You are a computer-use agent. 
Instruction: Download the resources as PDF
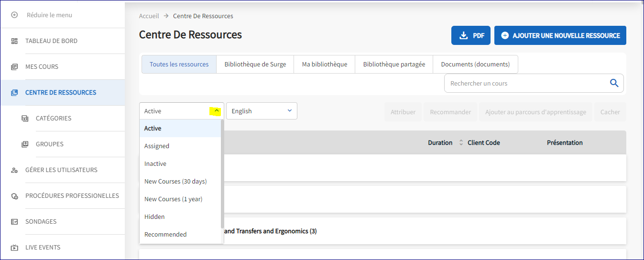(x=470, y=36)
